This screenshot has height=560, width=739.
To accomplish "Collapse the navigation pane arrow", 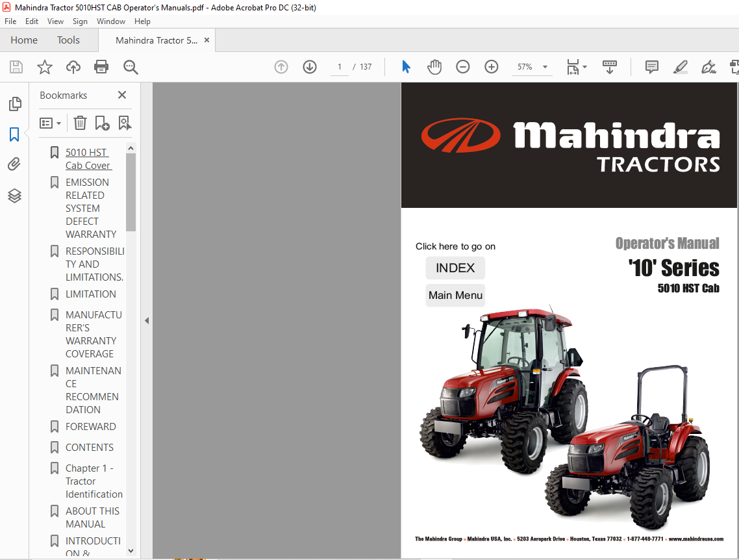I will click(x=147, y=320).
